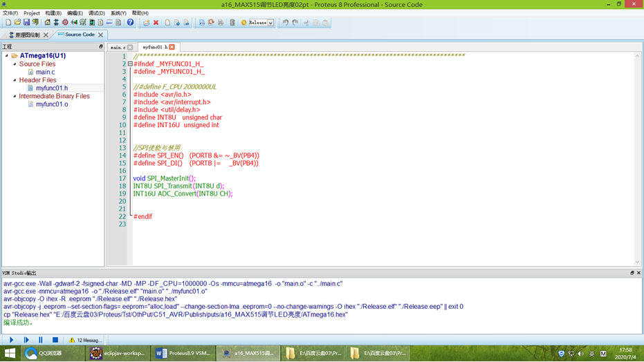Screen dimensions: 644x362
Task: Open Schematic Capture module icon
Action: click(56, 23)
